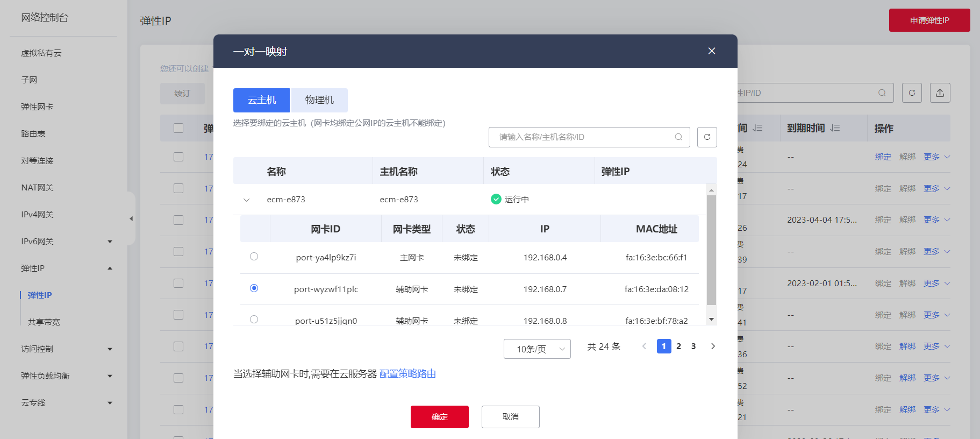Go to next page with right arrow

click(x=713, y=346)
